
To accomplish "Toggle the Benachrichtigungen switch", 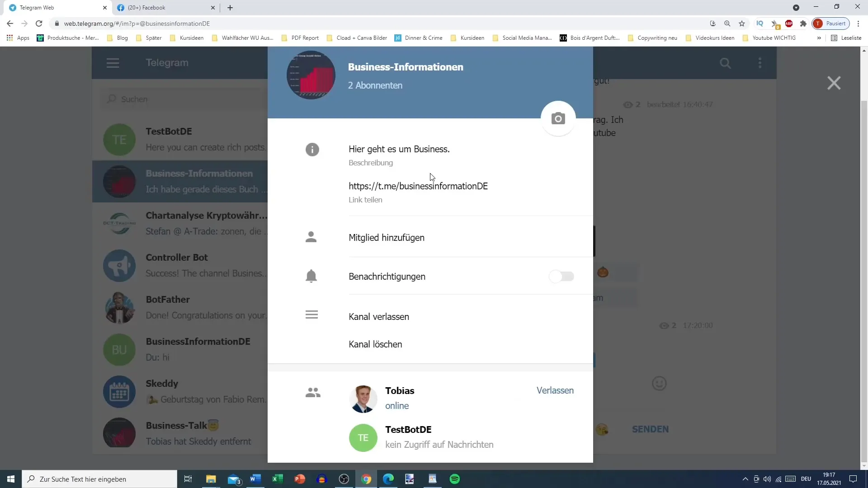I will click(x=561, y=276).
